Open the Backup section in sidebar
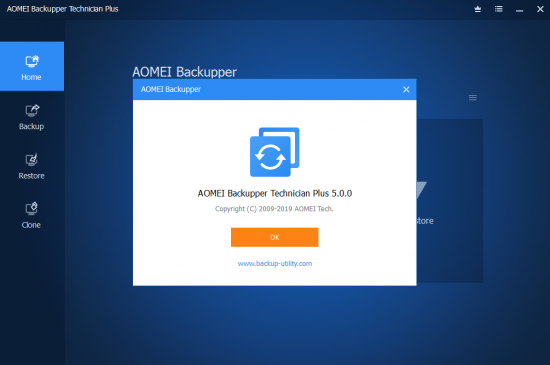The width and height of the screenshot is (550, 365). (x=32, y=117)
